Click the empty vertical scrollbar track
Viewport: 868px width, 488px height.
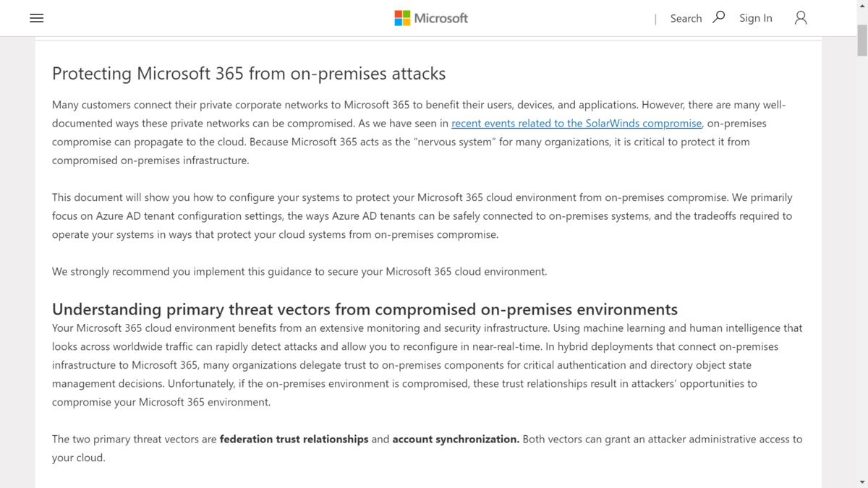click(x=862, y=267)
